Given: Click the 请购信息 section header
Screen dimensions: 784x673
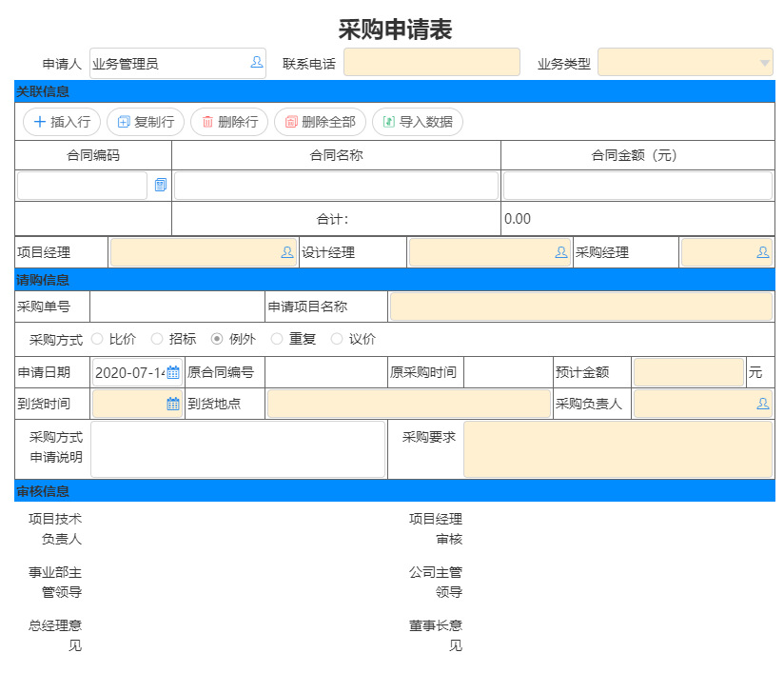Looking at the screenshot, I should pyautogui.click(x=395, y=280).
